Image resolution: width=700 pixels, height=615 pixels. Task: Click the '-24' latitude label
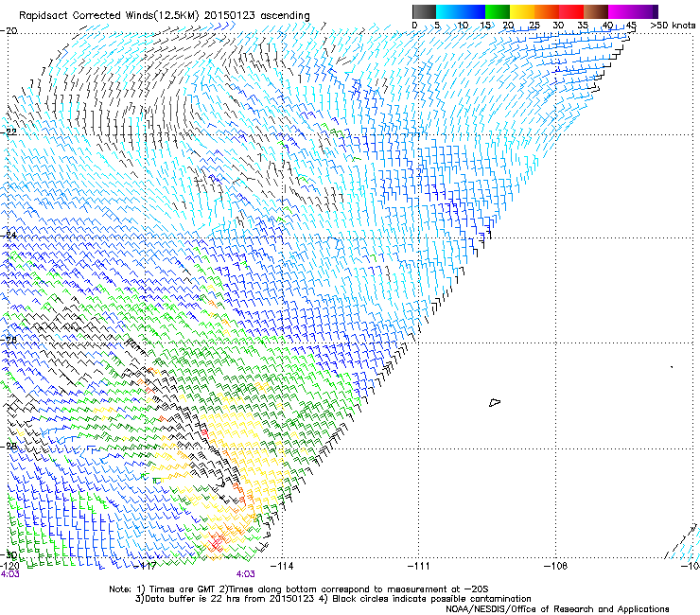(9, 235)
